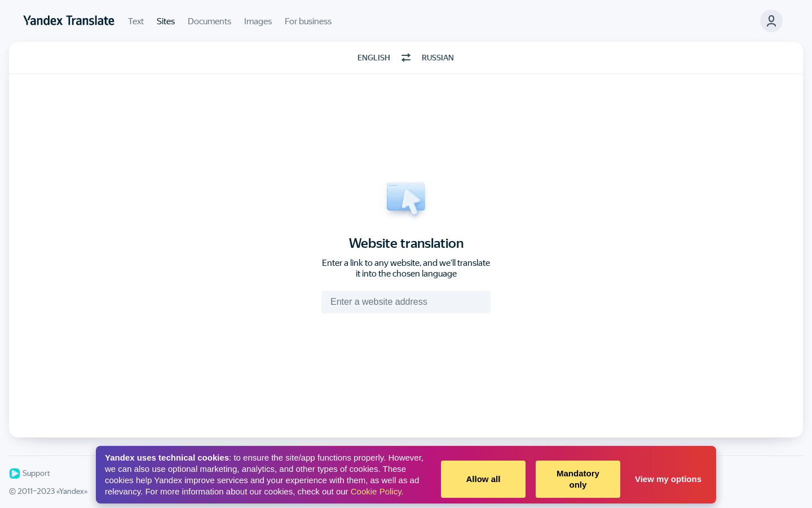Select the Sites translation mode
Screen dimensions: 812x508
point(166,21)
